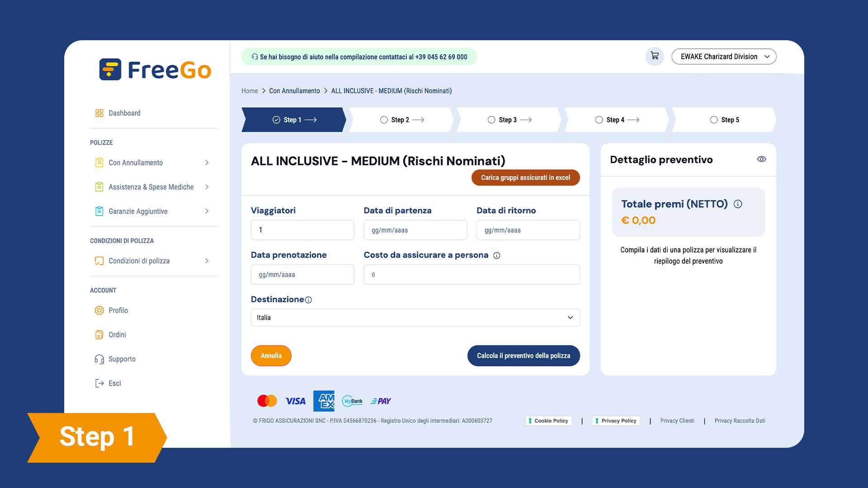
Task: Open the EWAKE Charizard Division account dropdown
Action: tap(723, 56)
